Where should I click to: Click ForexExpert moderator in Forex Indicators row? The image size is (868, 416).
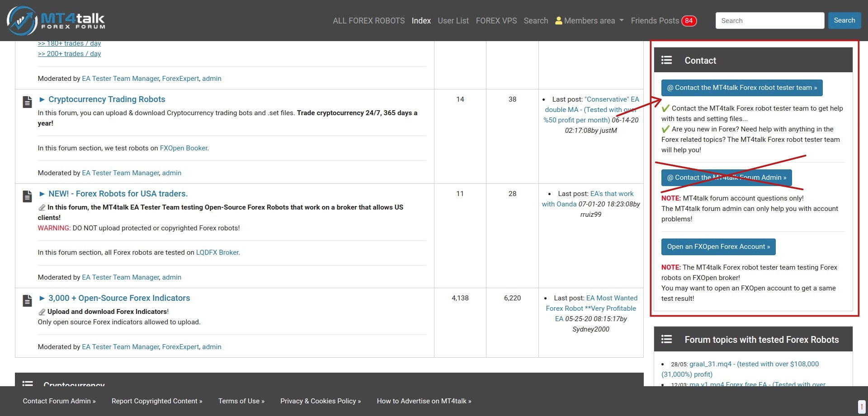180,347
